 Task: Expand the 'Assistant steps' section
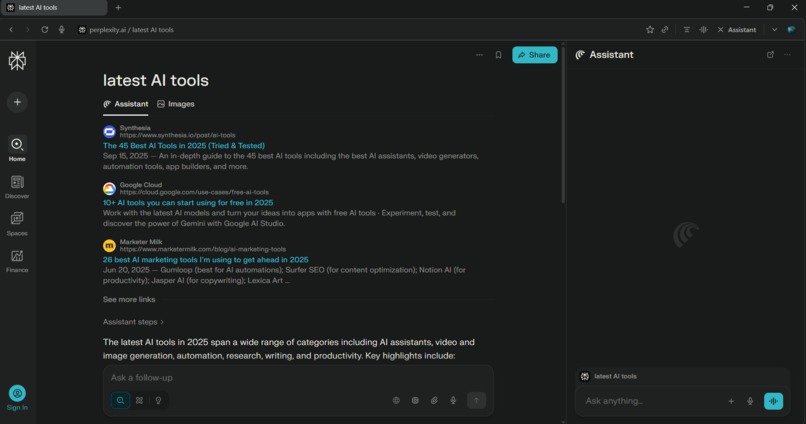[x=133, y=322]
